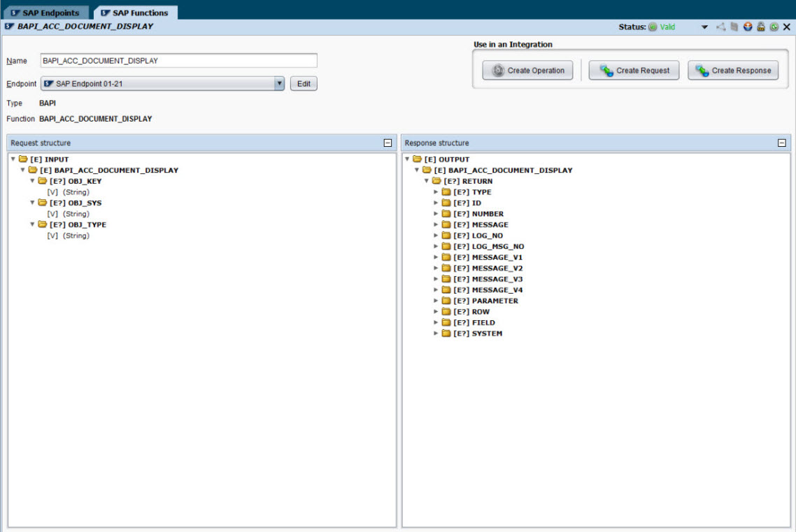Click the padlock icon in the header

click(x=761, y=27)
